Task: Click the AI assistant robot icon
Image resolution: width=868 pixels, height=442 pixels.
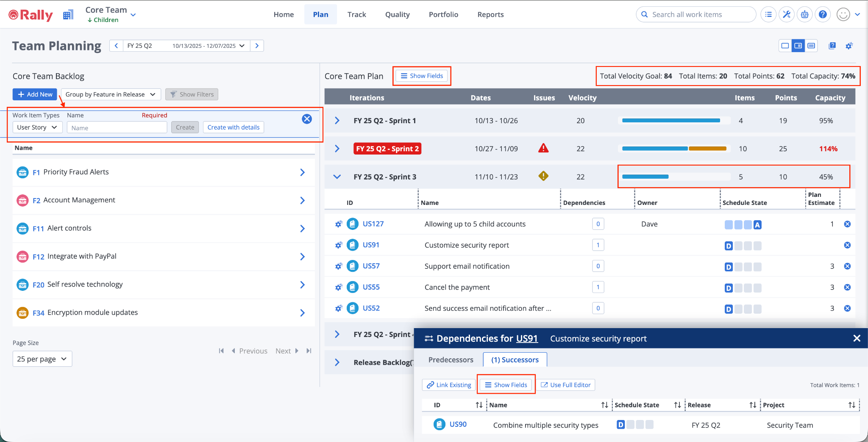Action: 804,14
